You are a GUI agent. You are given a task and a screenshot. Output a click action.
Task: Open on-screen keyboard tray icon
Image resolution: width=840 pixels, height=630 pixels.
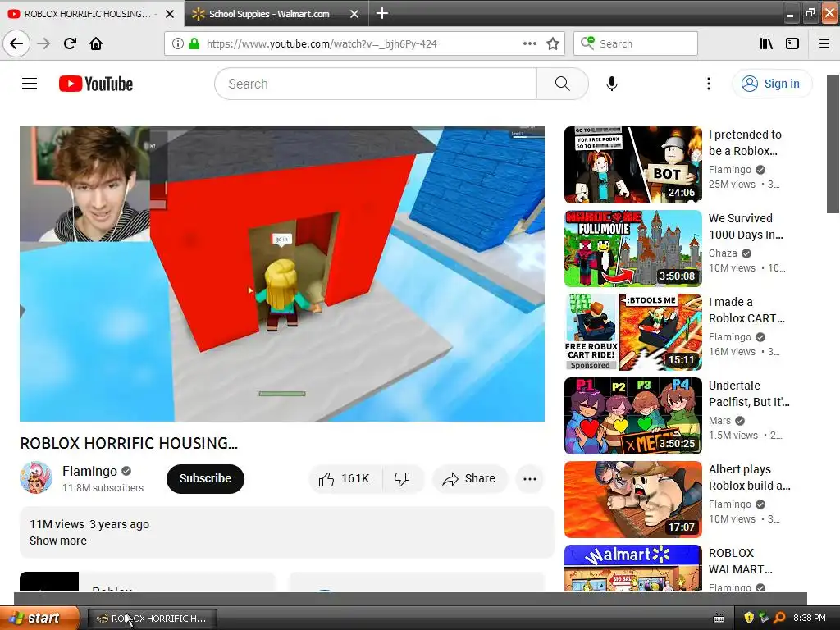coord(719,619)
